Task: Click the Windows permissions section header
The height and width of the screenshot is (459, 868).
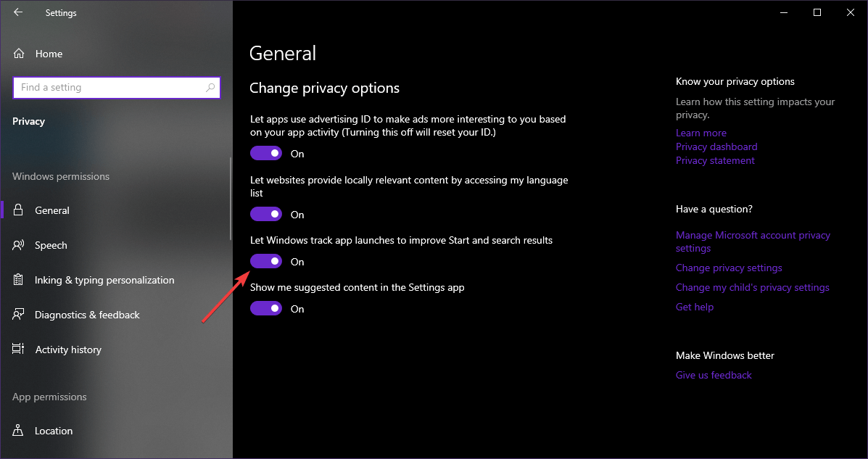Action: pyautogui.click(x=61, y=176)
